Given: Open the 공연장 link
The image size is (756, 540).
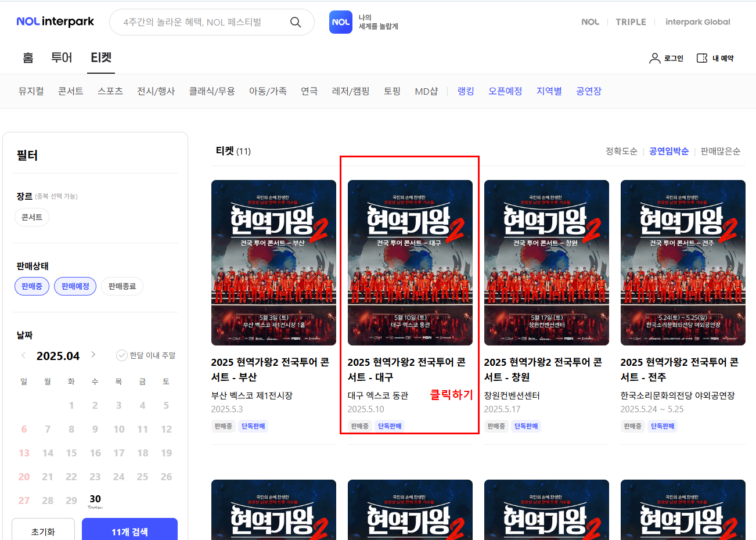Looking at the screenshot, I should (589, 91).
